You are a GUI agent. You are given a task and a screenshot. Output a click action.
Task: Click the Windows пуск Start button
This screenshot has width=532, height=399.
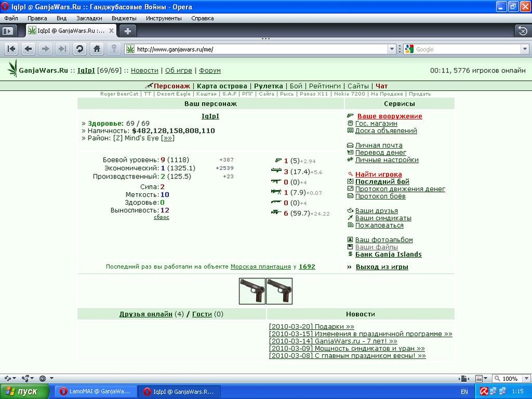click(x=25, y=392)
